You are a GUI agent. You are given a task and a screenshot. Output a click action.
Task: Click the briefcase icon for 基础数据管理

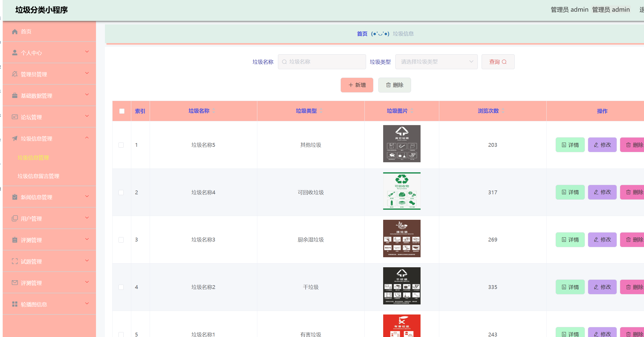(15, 96)
